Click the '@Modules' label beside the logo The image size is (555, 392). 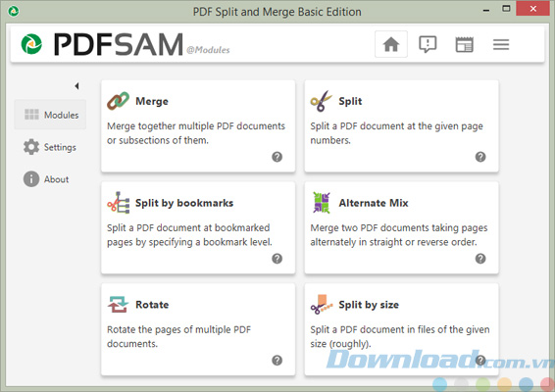coord(208,50)
